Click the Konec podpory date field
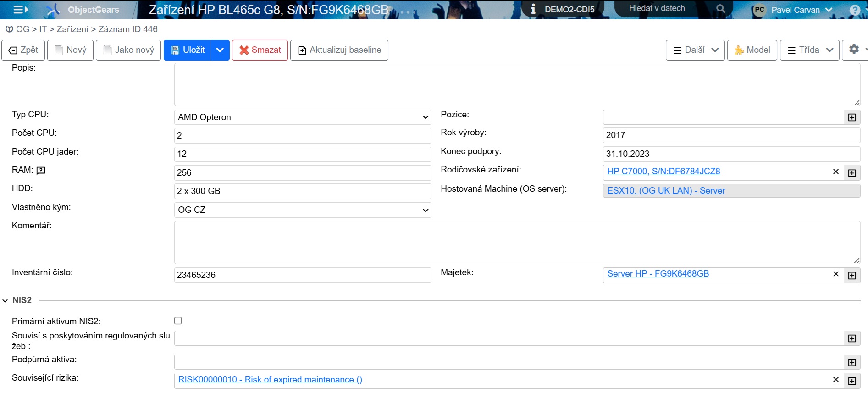 pyautogui.click(x=731, y=154)
